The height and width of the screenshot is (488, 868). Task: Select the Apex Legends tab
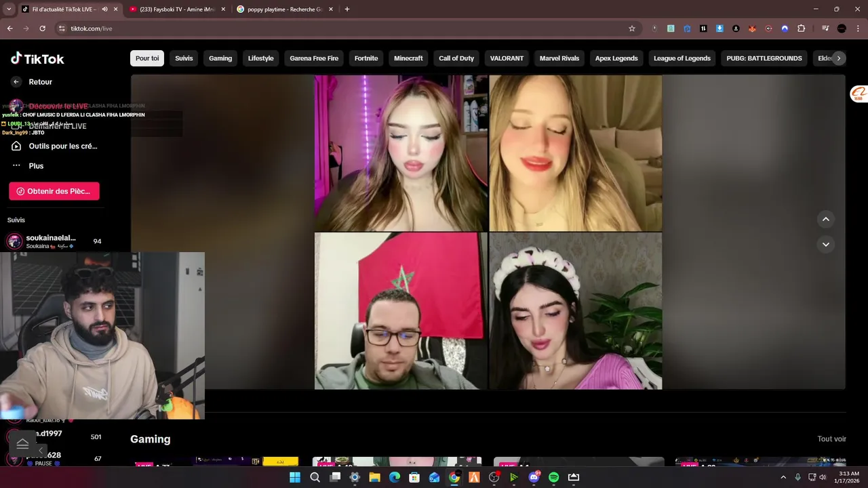(x=616, y=58)
